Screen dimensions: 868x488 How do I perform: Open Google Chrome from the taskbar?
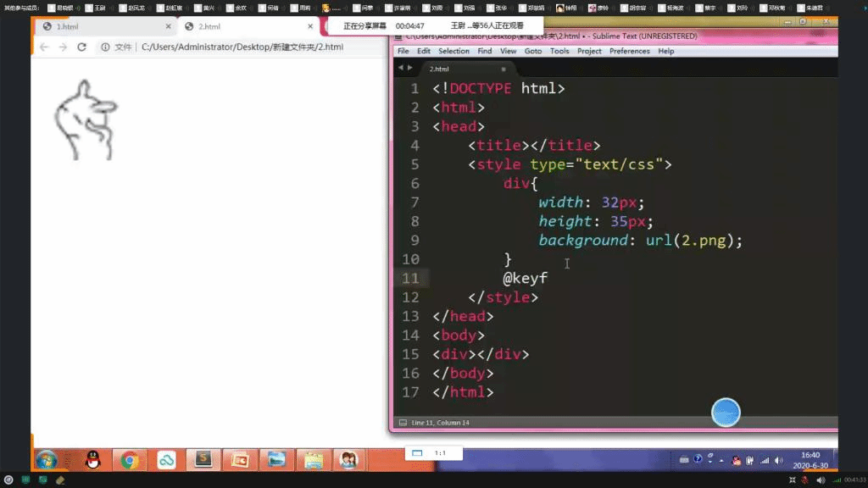[x=130, y=460]
